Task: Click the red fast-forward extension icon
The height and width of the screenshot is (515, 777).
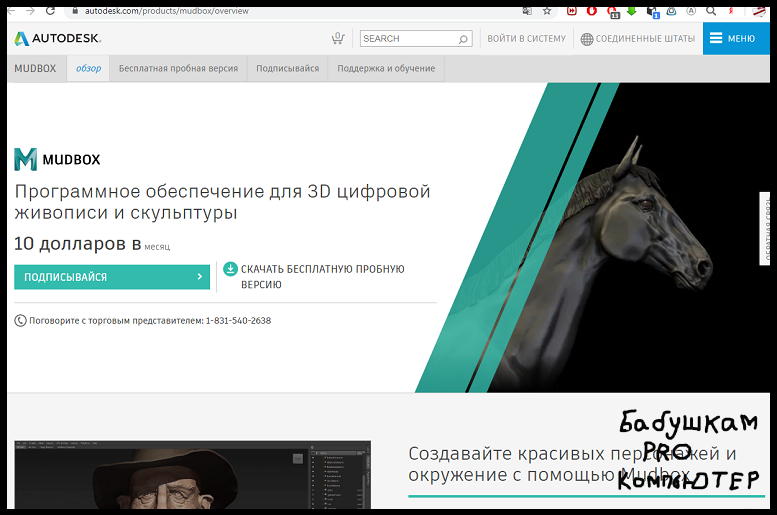Action: 572,11
